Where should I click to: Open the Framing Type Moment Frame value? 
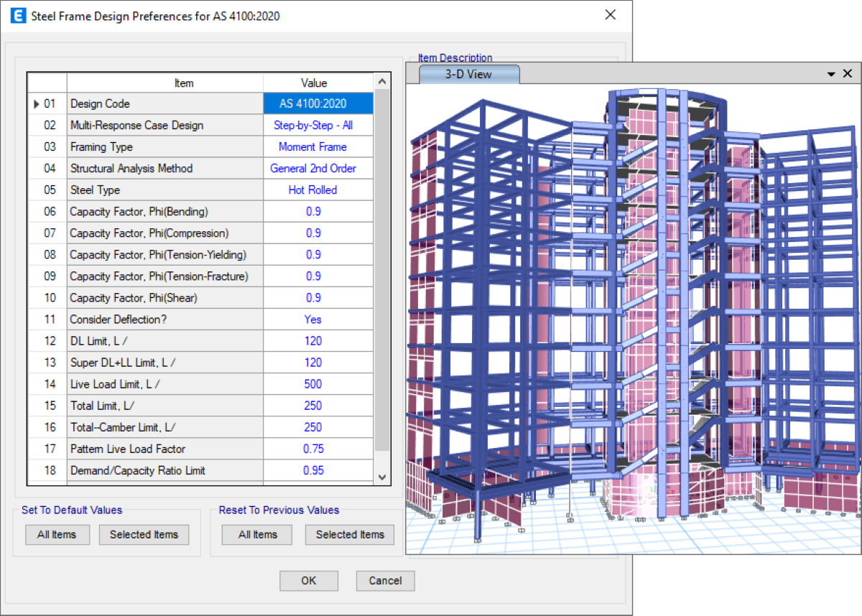319,147
